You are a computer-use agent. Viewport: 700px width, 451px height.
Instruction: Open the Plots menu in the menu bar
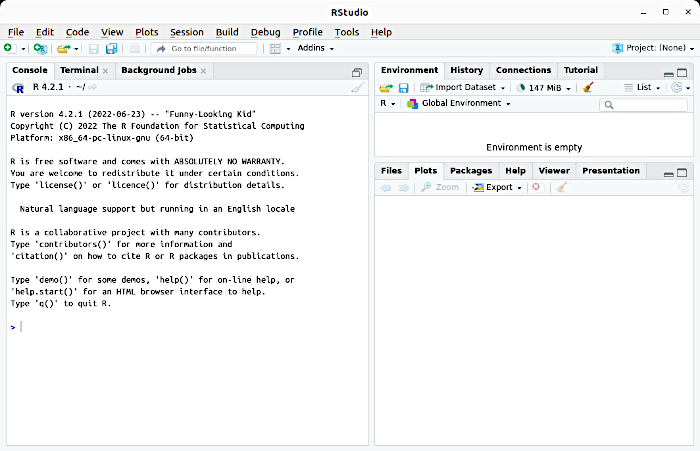(147, 32)
